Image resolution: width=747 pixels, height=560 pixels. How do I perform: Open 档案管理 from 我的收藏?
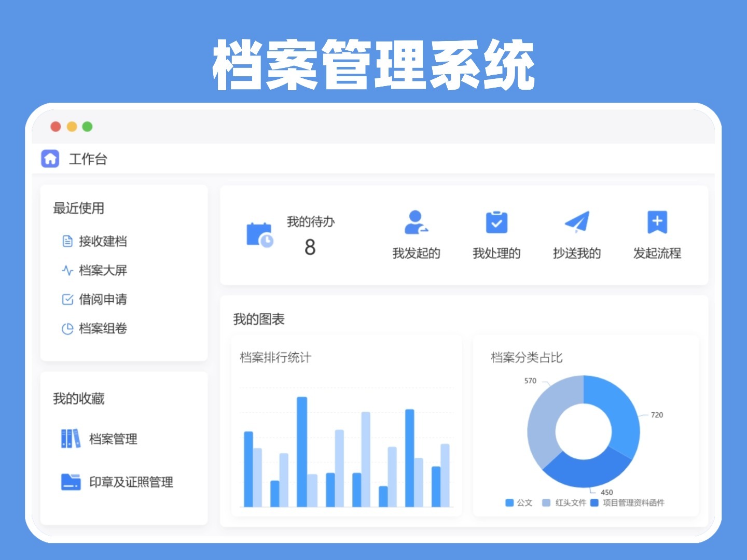click(x=113, y=439)
